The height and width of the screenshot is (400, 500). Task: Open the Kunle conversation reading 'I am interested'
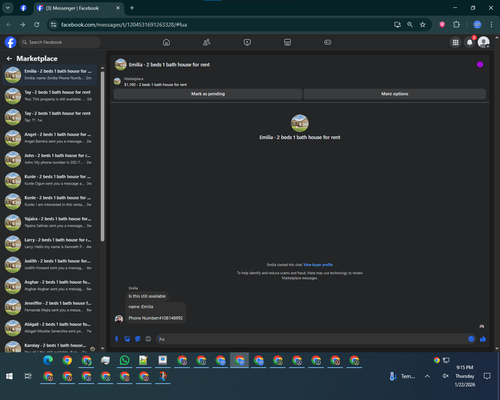(x=50, y=201)
